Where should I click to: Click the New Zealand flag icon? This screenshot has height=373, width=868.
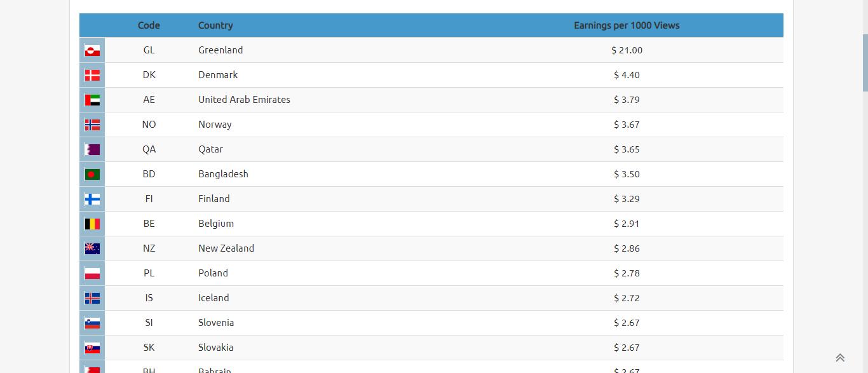click(92, 248)
